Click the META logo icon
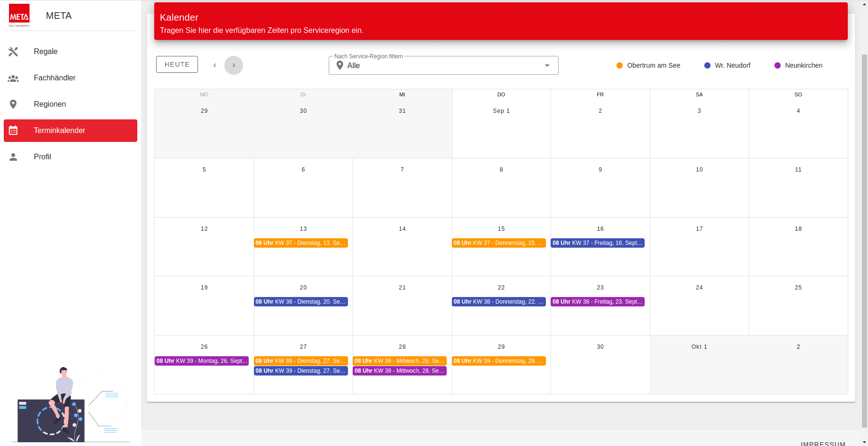This screenshot has width=868, height=446. click(19, 16)
